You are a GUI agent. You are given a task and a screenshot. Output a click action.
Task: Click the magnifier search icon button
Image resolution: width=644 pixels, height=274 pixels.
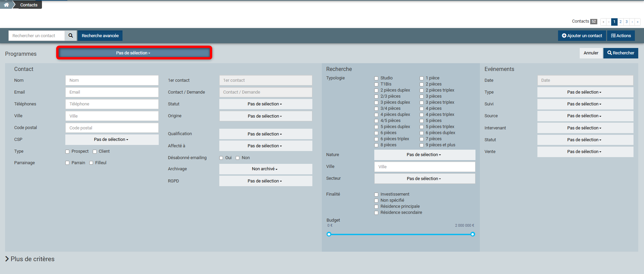71,35
